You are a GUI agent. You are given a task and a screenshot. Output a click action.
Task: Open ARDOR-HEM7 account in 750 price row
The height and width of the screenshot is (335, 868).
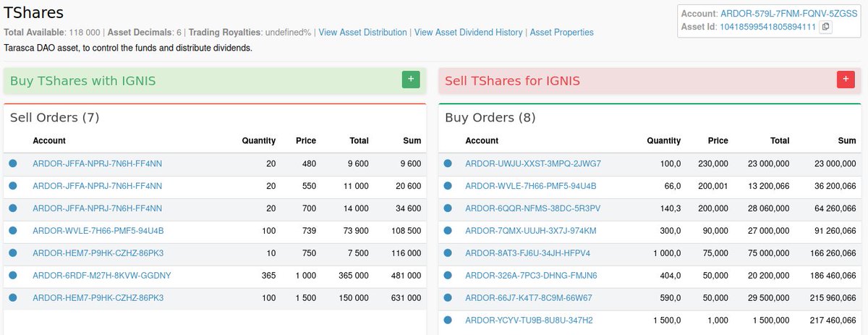coord(98,253)
